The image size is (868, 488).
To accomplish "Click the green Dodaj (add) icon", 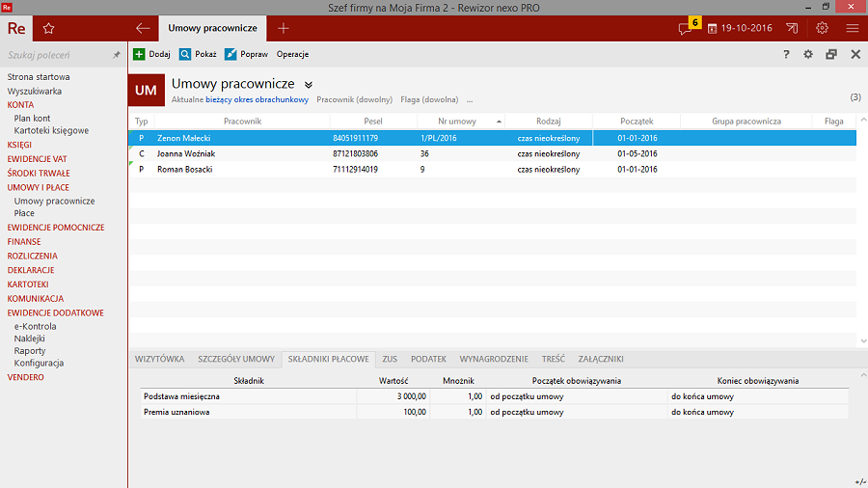I will (139, 54).
